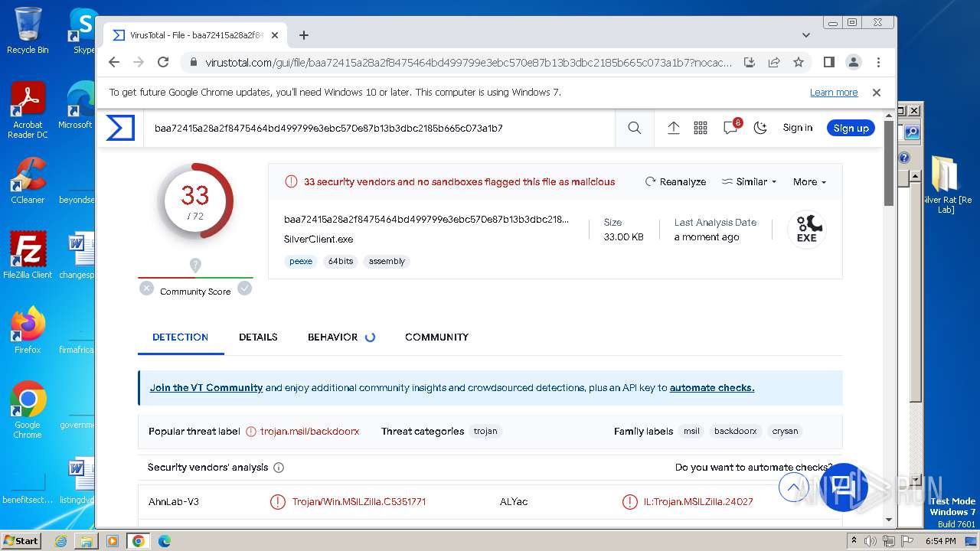Click the share page icon
This screenshot has height=551, width=980.
(x=774, y=62)
